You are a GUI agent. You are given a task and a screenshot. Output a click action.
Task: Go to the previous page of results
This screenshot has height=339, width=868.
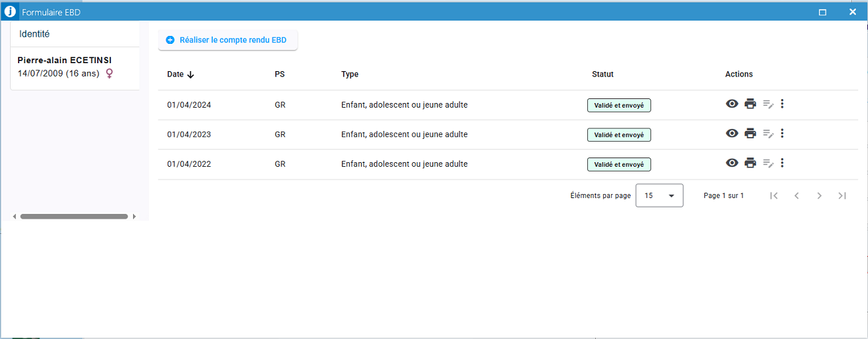coord(796,195)
